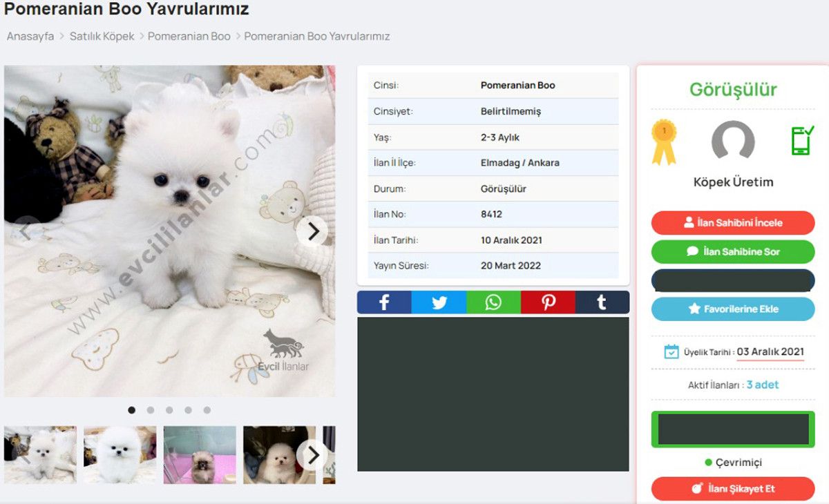Go back in the thumbnail strip
The image size is (829, 504).
[x=25, y=455]
